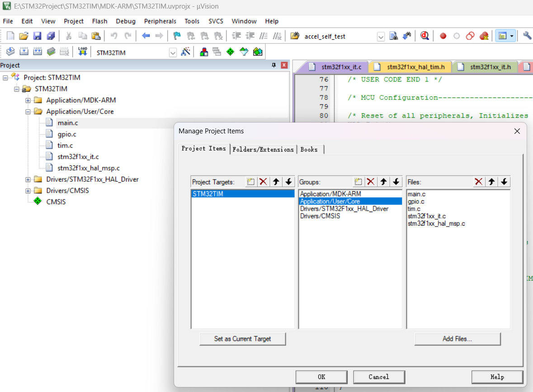This screenshot has width=533, height=392.
Task: Switch to the Folders/Extensions tab
Action: [x=263, y=149]
